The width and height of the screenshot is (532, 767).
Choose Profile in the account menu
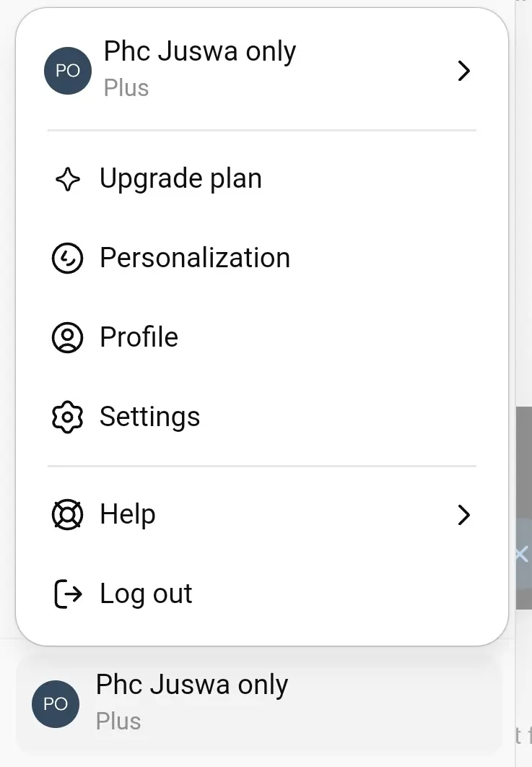click(x=262, y=337)
